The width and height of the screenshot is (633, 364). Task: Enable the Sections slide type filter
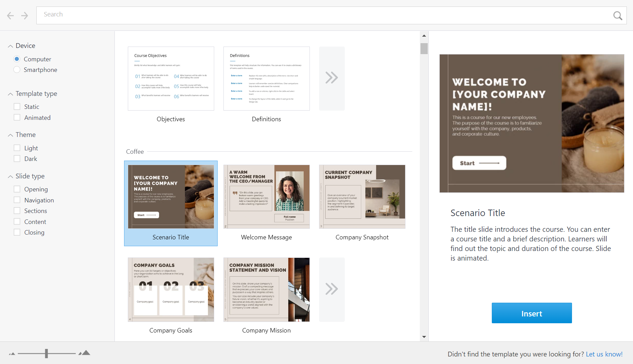coord(17,210)
